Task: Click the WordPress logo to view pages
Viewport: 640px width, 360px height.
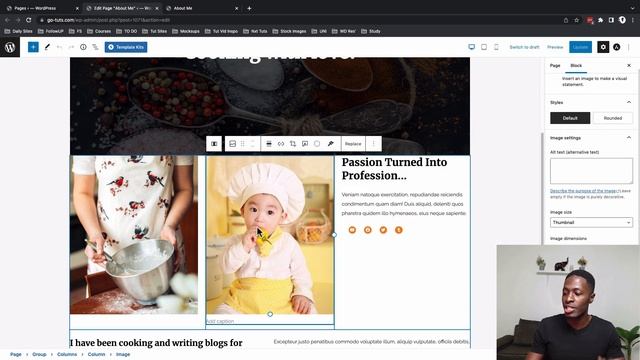Action: pos(10,47)
